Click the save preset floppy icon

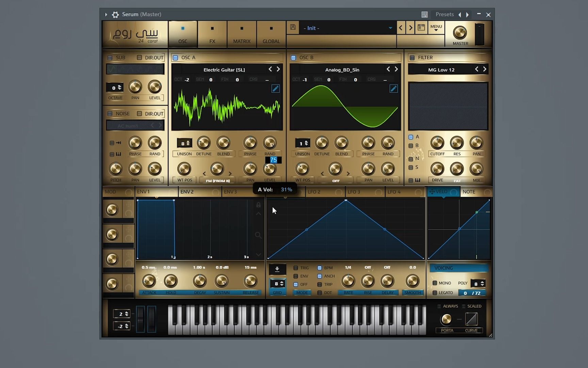(293, 27)
